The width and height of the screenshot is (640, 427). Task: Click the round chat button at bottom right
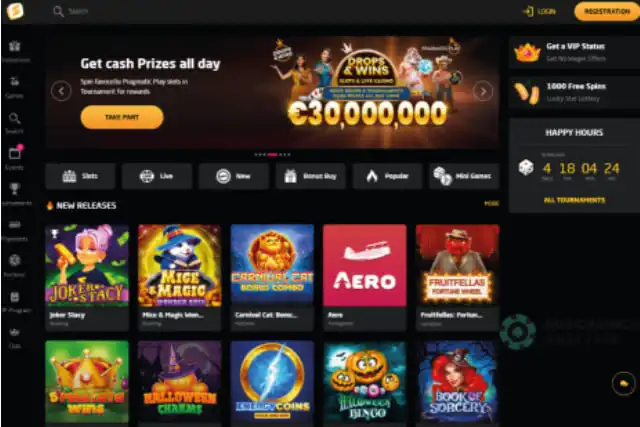coord(623,383)
